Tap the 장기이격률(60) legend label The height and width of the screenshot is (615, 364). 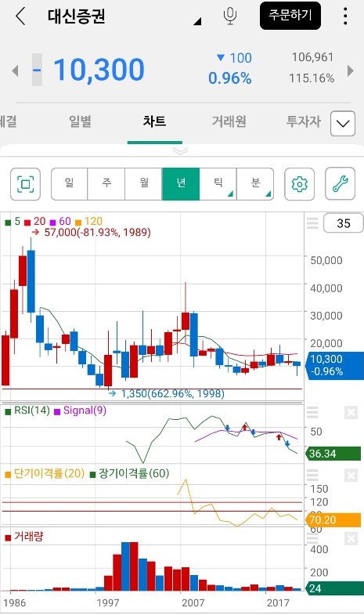tap(130, 473)
